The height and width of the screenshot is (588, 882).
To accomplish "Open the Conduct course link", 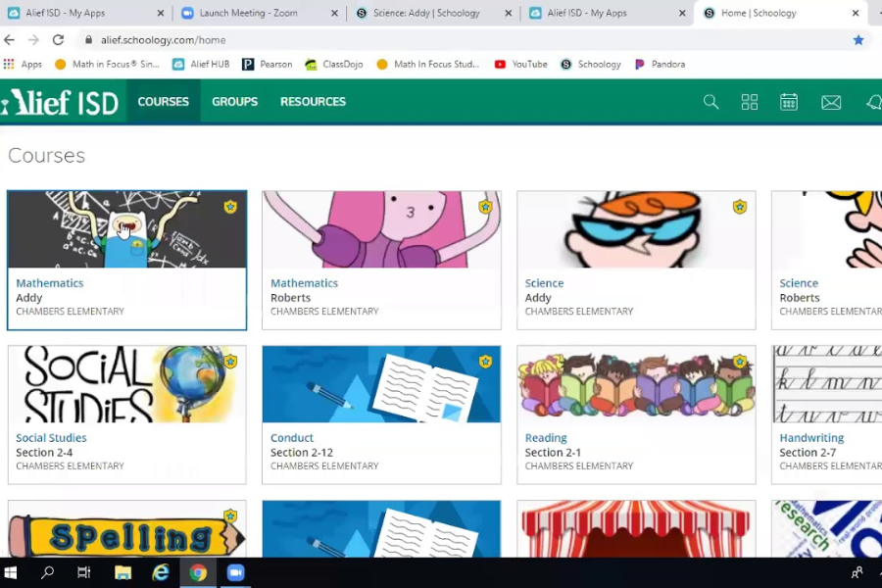I will [292, 438].
